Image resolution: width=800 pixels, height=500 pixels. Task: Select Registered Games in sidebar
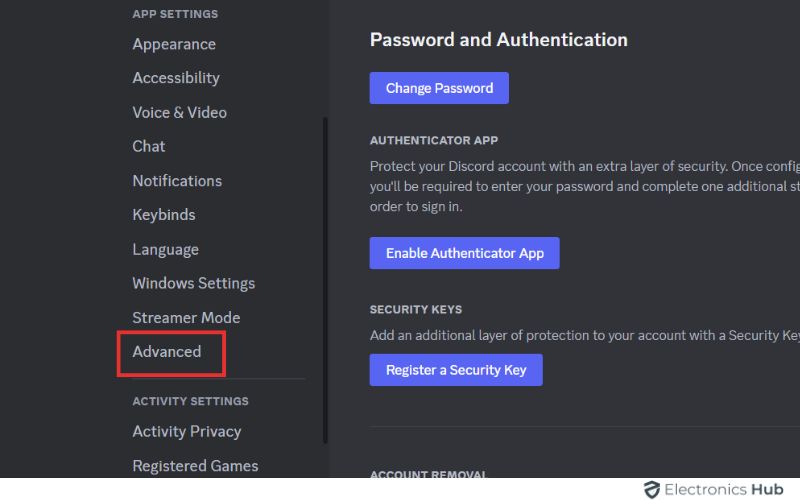pos(195,466)
